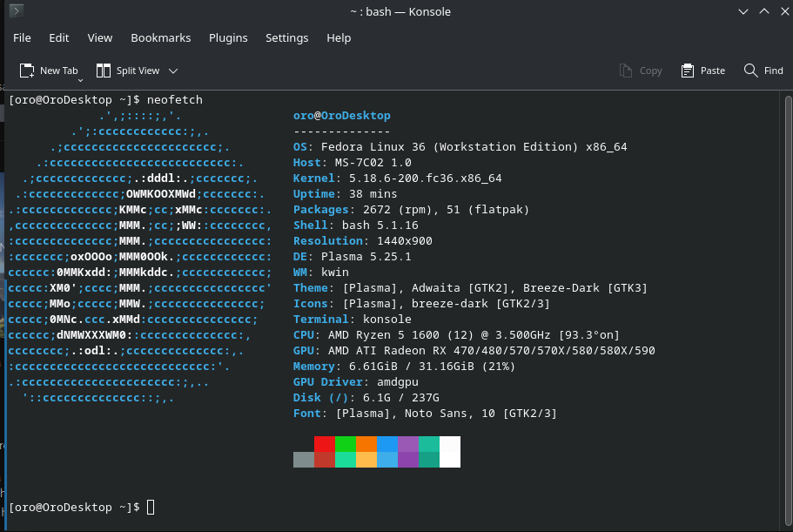Screen dimensions: 793x532
Task: Maximize the Konsole window
Action: 764,11
